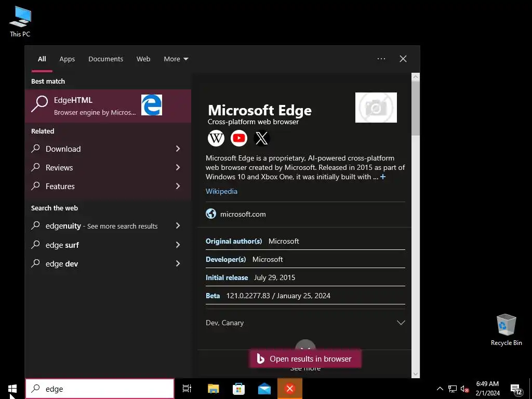The height and width of the screenshot is (399, 532).
Task: Open the microsoft.com website link
Action: pos(243,214)
